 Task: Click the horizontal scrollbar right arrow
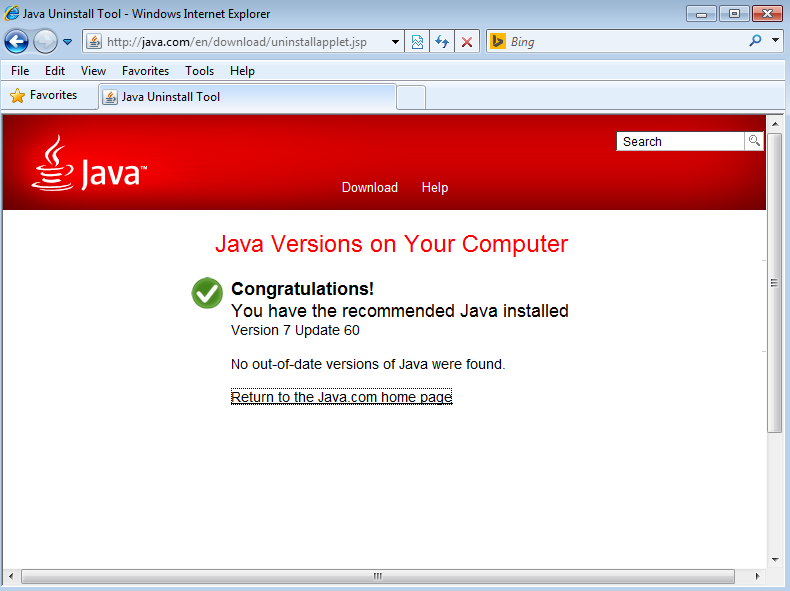coord(757,576)
